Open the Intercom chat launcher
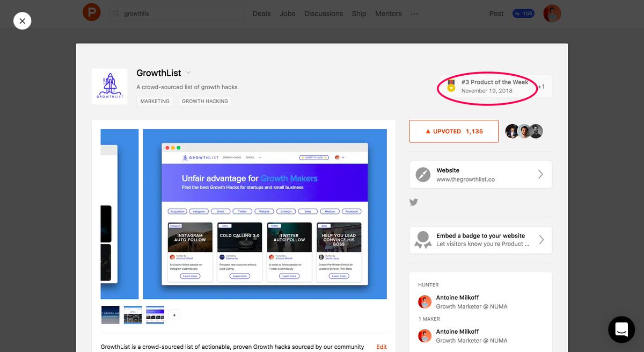Screen dimensions: 644x352 (x=621, y=329)
